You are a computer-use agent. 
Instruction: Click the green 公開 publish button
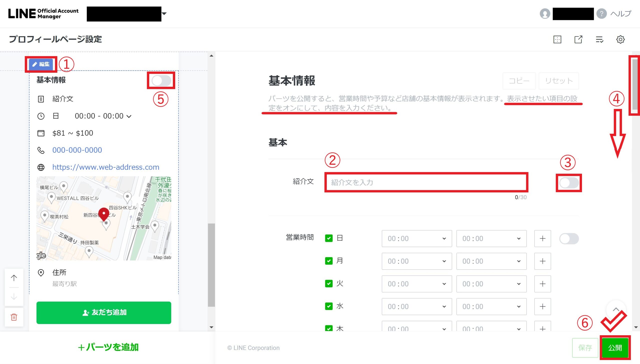(615, 348)
